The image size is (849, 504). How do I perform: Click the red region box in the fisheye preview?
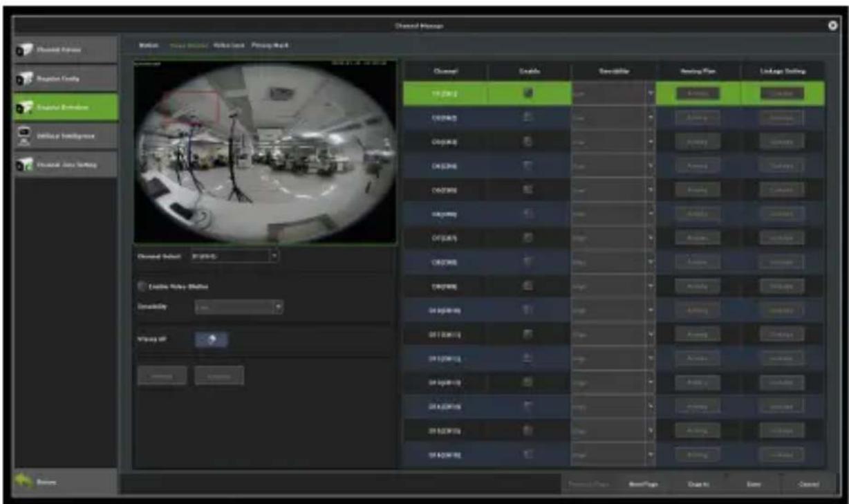(x=192, y=107)
